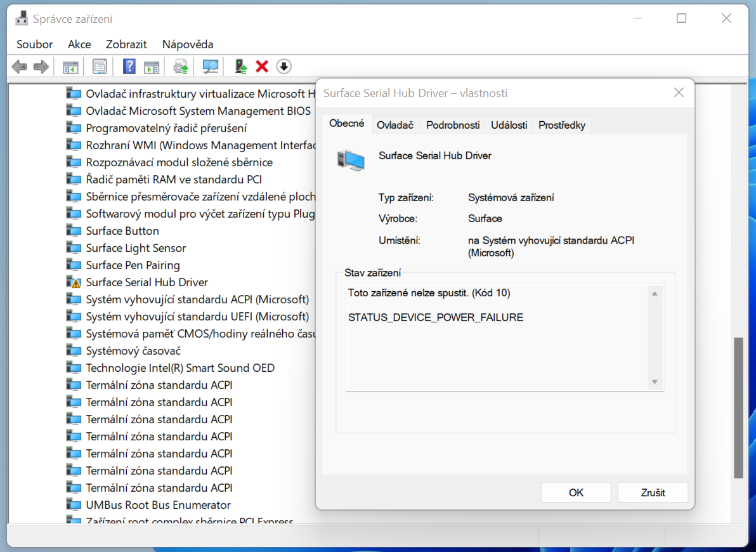Open the Soubor menu
Viewport: 756px width, 552px height.
coord(35,44)
